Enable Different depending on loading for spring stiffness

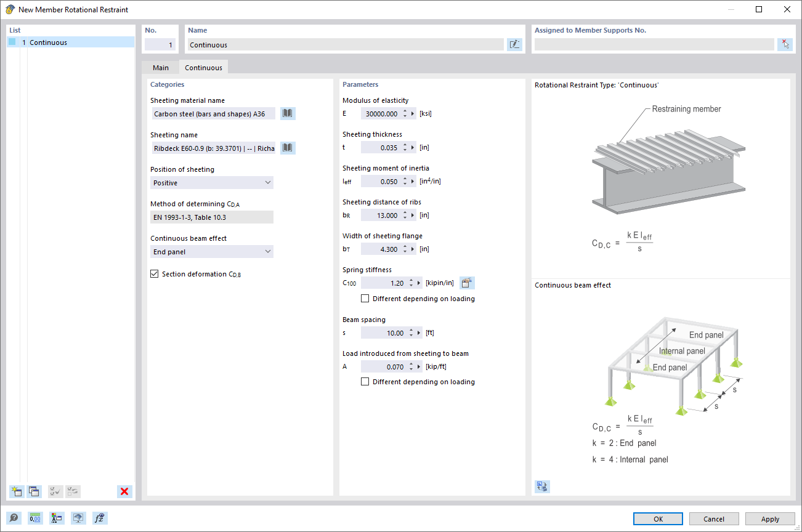pyautogui.click(x=365, y=298)
